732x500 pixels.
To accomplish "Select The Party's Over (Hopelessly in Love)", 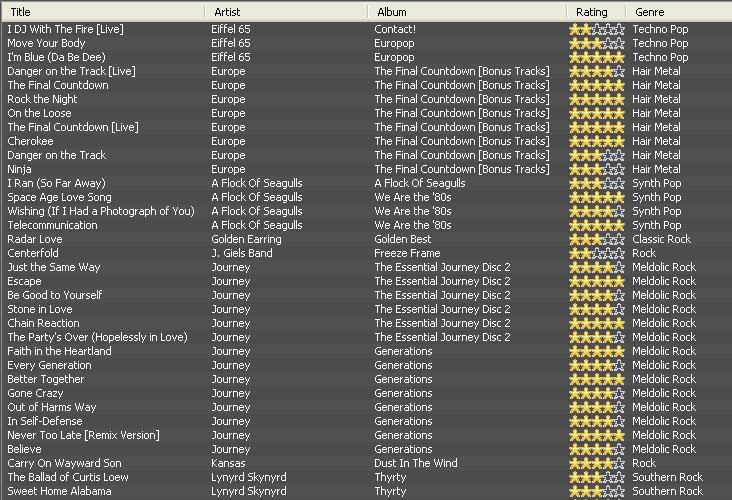I will point(97,338).
